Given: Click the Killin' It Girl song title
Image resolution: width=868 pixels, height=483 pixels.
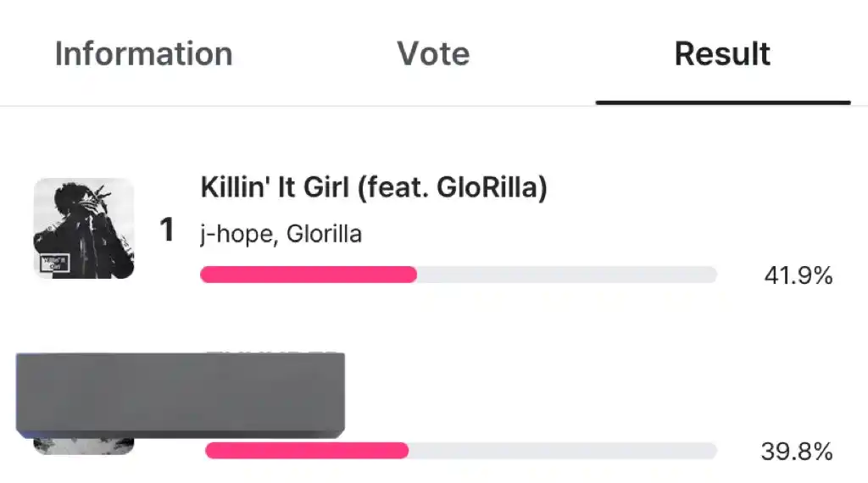Looking at the screenshot, I should coord(374,187).
